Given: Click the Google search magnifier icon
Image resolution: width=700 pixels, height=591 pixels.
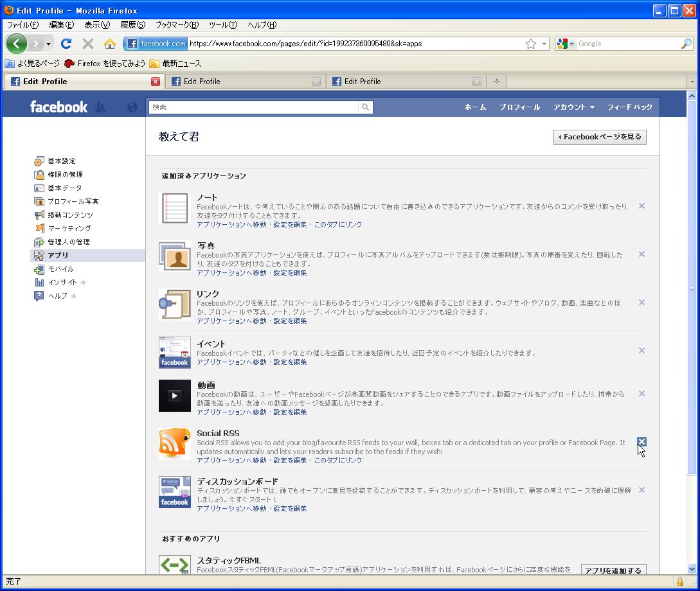Looking at the screenshot, I should [x=687, y=43].
